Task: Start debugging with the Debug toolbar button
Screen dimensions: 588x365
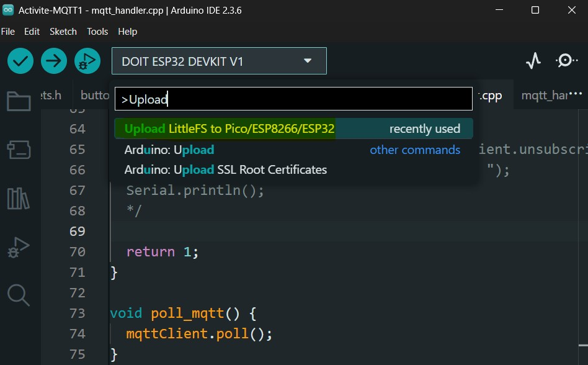Action: point(87,61)
